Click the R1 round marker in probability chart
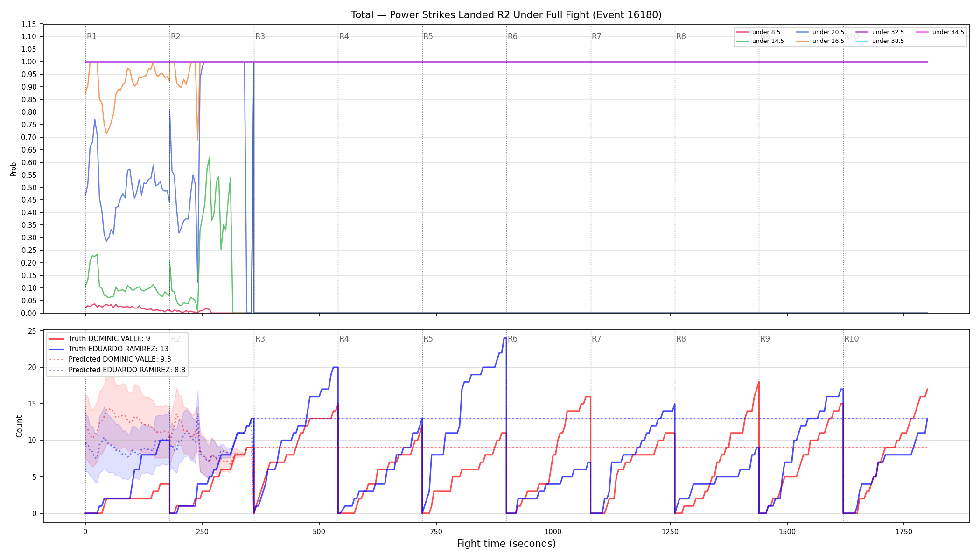980x560 pixels. pos(91,36)
